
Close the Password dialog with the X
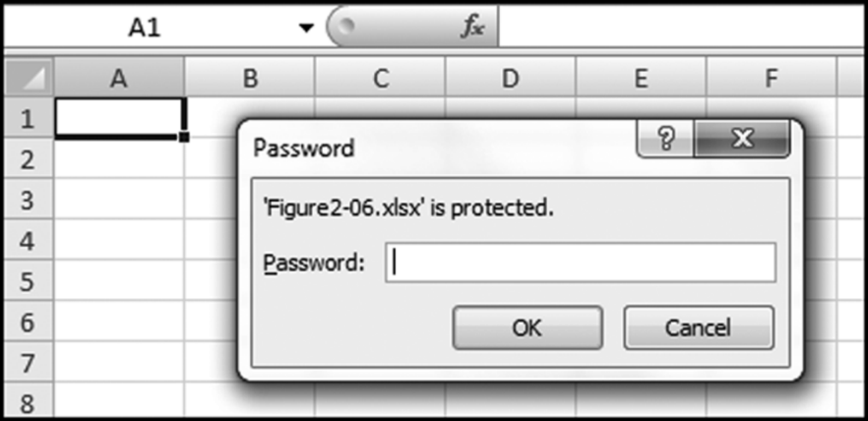743,140
